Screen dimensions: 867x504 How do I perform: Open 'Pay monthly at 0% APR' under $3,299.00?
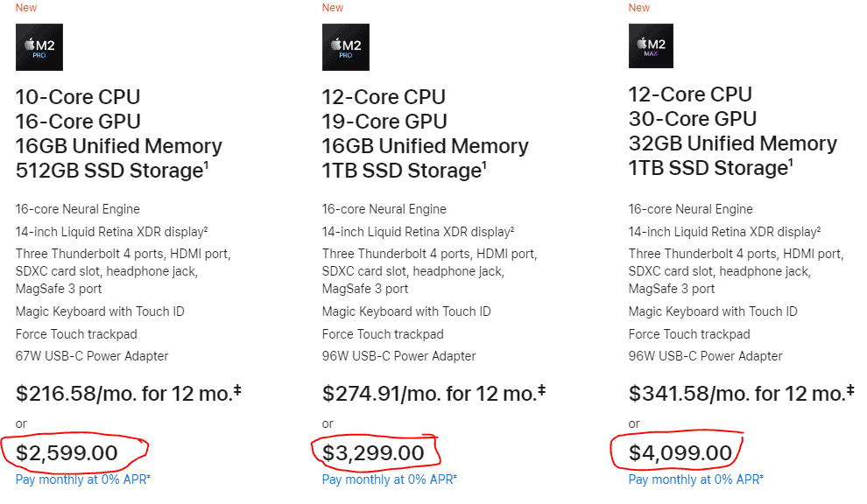[x=388, y=479]
